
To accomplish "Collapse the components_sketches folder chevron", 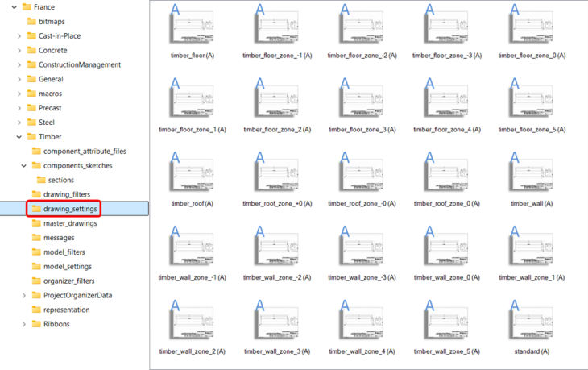I will pyautogui.click(x=24, y=165).
